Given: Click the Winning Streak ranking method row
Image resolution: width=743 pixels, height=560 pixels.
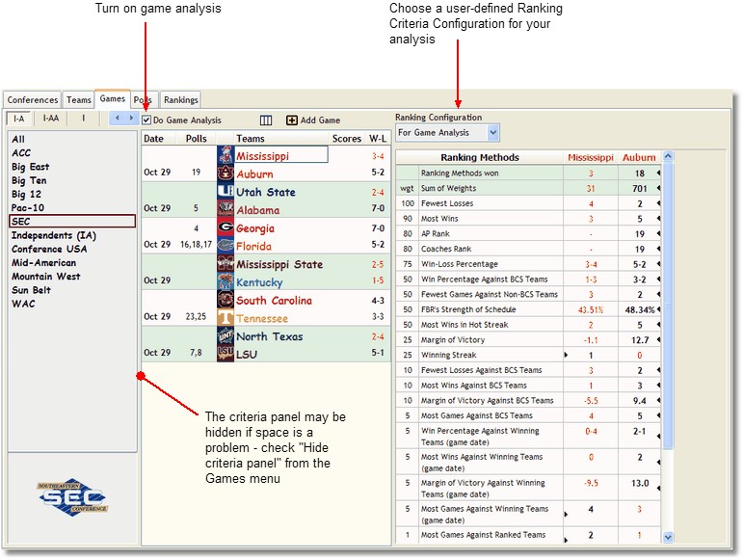Looking at the screenshot, I should point(528,355).
